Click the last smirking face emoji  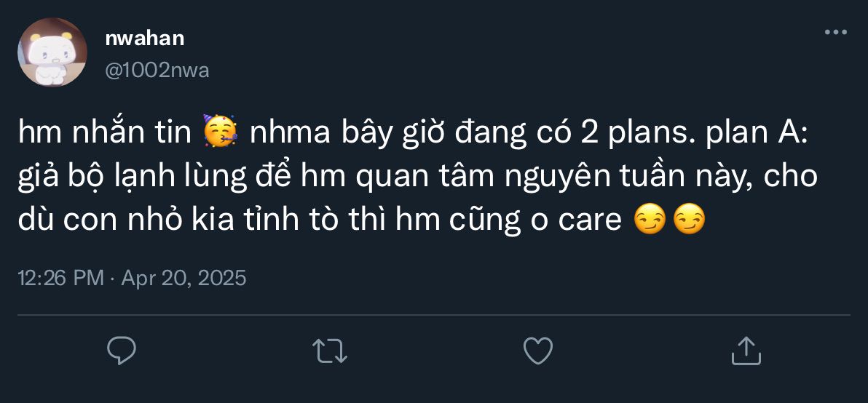(688, 220)
